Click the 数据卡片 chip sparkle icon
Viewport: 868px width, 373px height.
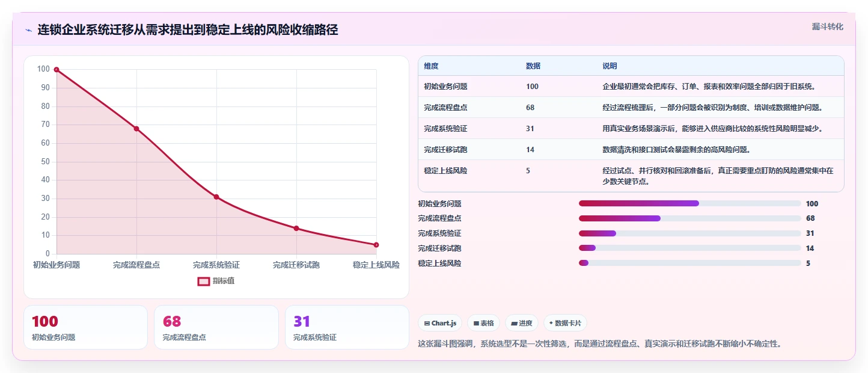click(x=551, y=323)
